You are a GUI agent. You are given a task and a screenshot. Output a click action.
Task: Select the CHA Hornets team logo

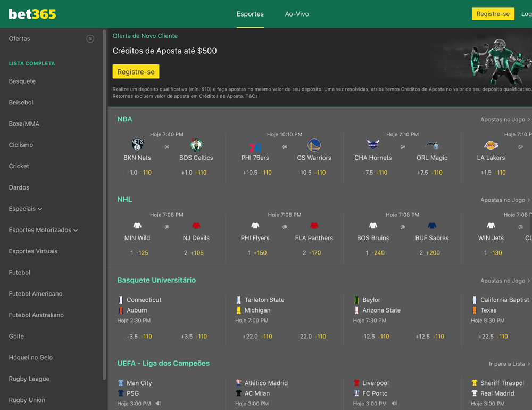point(373,144)
